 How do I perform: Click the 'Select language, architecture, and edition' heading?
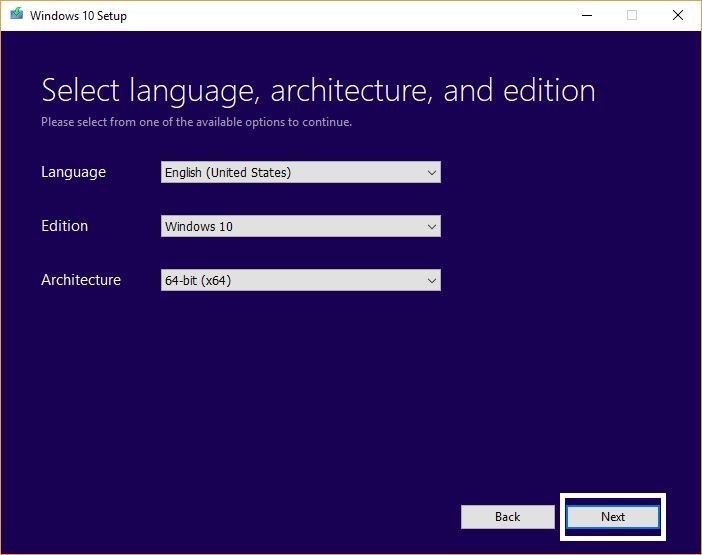(318, 91)
